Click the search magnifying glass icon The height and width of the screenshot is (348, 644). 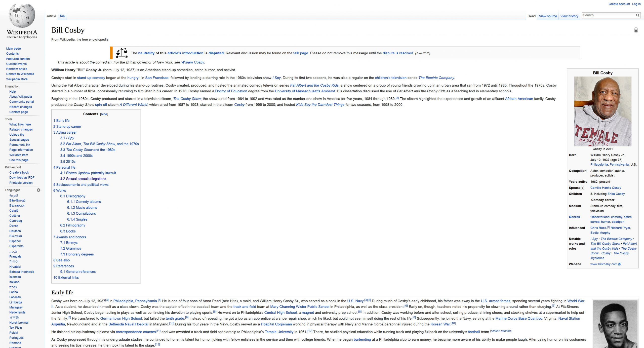[x=637, y=15]
